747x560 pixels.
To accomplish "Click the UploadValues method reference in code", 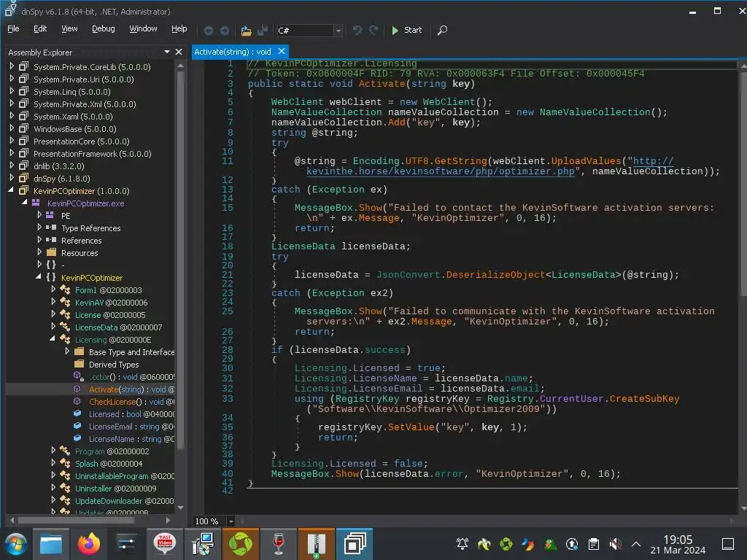I will coord(586,161).
